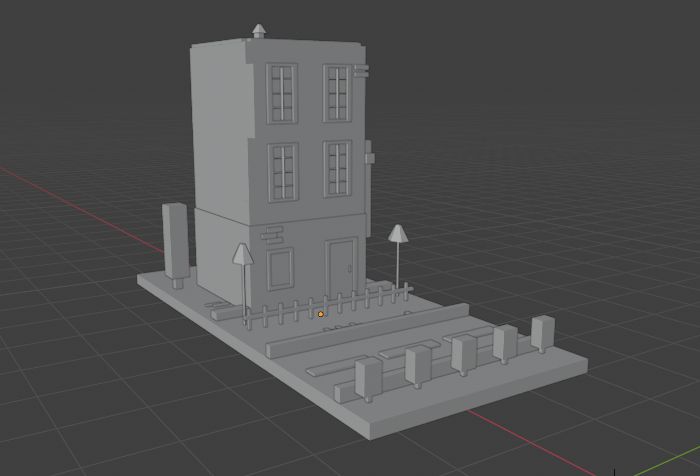Select the brick detail above ground window
Viewport: 700px width, 476px height.
(273, 235)
